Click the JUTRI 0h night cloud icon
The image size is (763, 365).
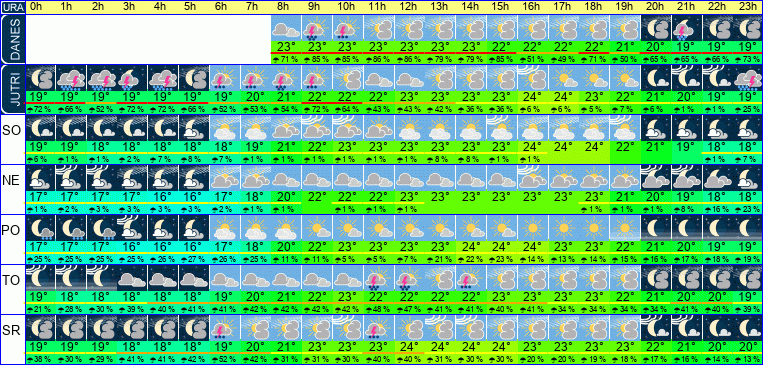point(40,77)
